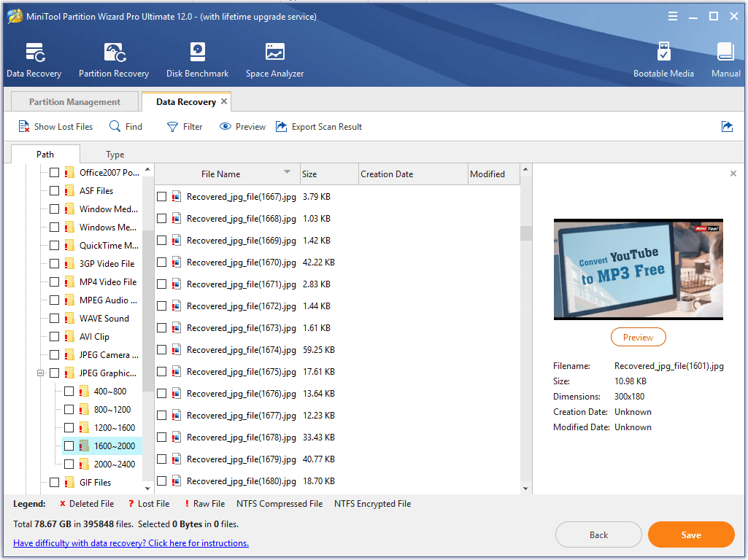
Task: Open the Bootable Media creator
Action: [663, 58]
